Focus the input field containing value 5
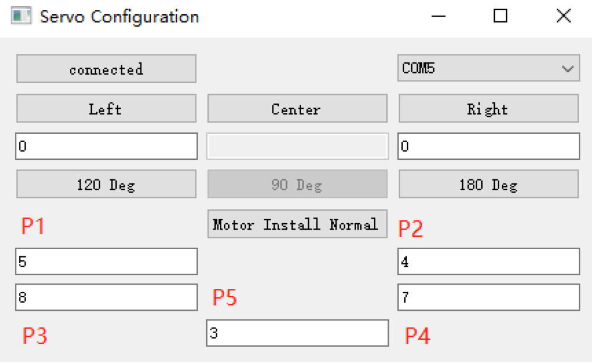Image resolution: width=592 pixels, height=364 pixels. click(x=106, y=262)
